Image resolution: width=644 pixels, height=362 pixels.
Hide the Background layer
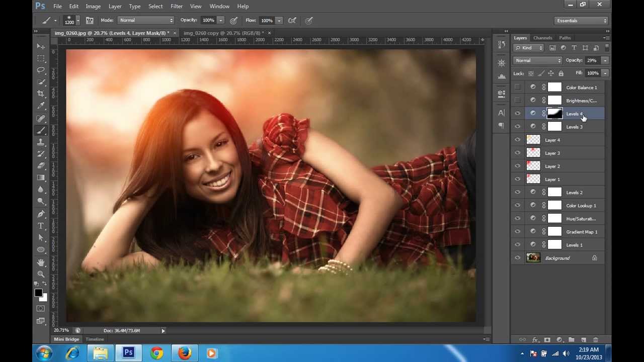(517, 258)
